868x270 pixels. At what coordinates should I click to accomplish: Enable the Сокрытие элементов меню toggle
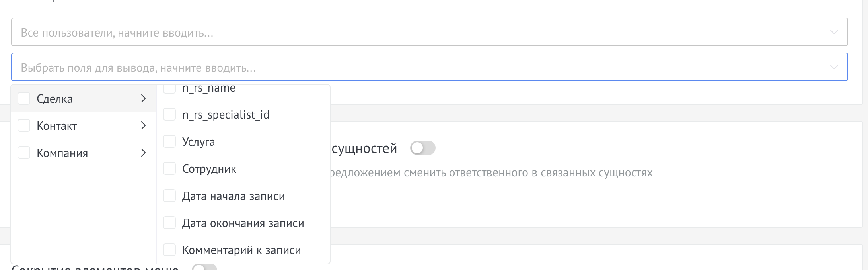point(204,268)
